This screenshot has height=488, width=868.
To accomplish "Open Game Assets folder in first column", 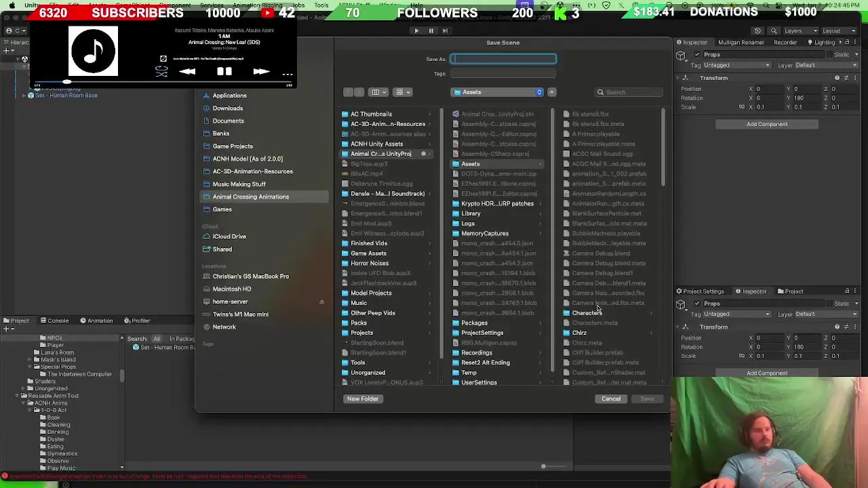I will pos(368,253).
